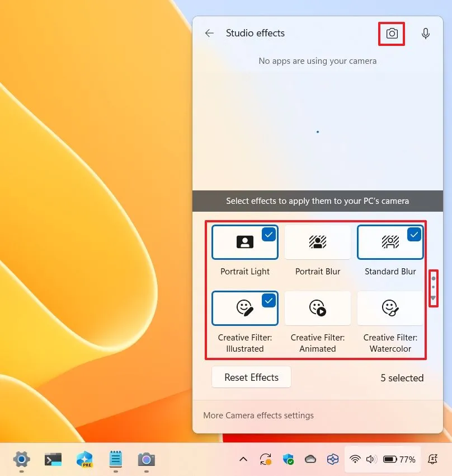This screenshot has width=452, height=476.
Task: Open the camera preview icon in Studio effects header
Action: (391, 34)
